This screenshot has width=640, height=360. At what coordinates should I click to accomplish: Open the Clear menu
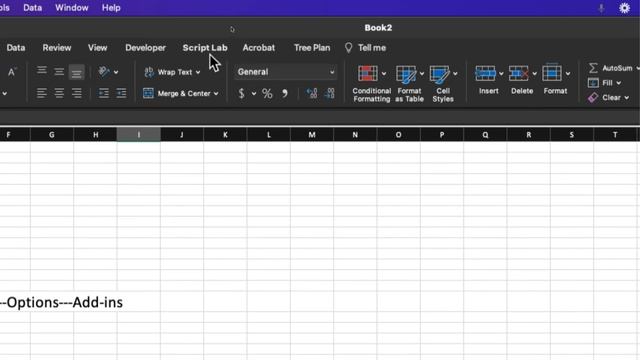click(x=608, y=98)
